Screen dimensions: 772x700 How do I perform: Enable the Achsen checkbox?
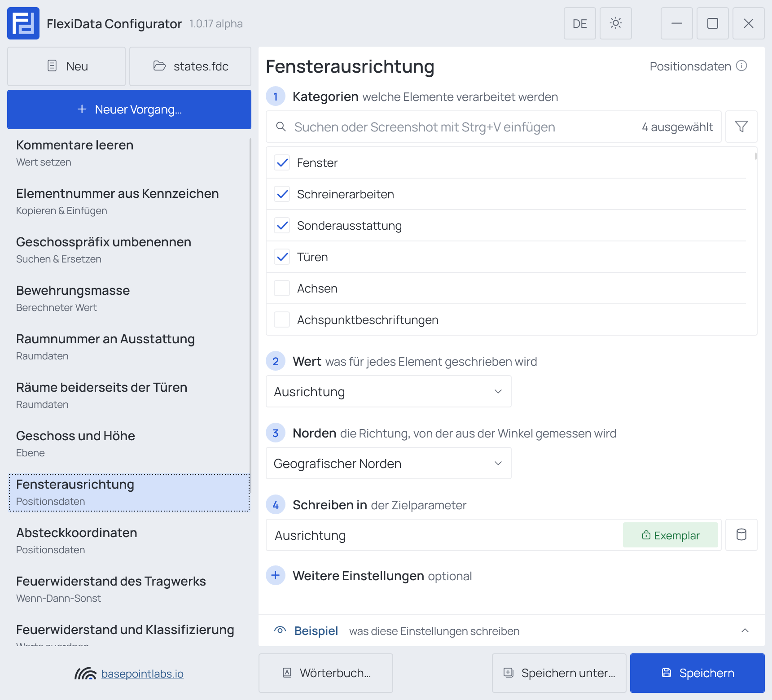282,288
